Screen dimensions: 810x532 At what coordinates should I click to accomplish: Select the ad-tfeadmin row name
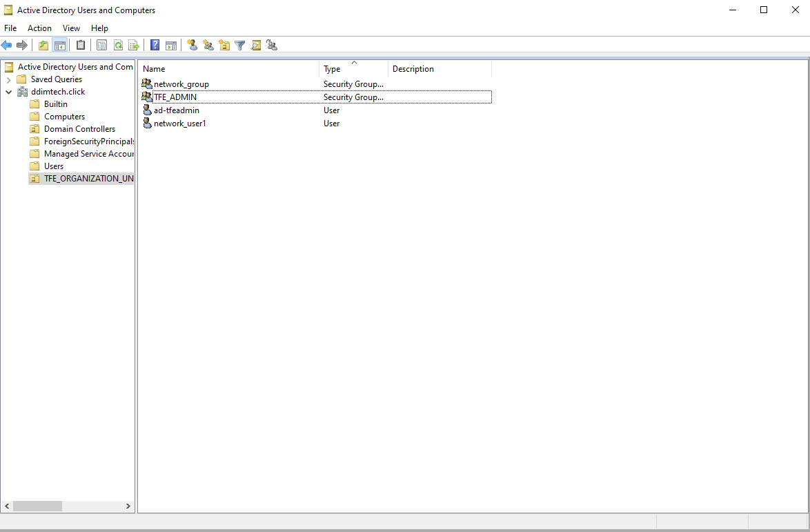click(x=177, y=110)
